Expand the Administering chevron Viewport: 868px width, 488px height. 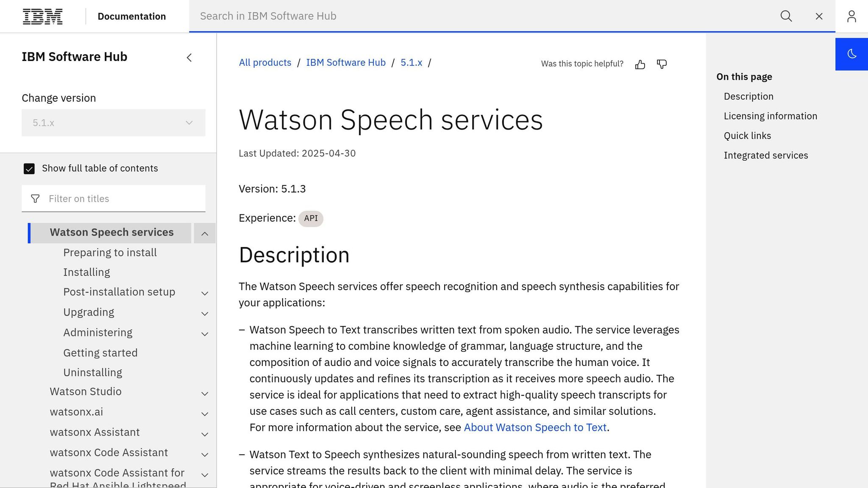click(x=205, y=334)
